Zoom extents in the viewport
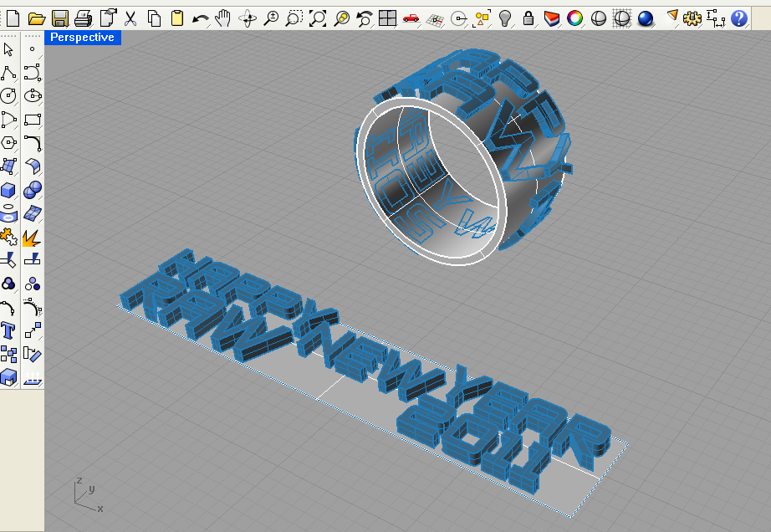The image size is (771, 532). (x=318, y=18)
